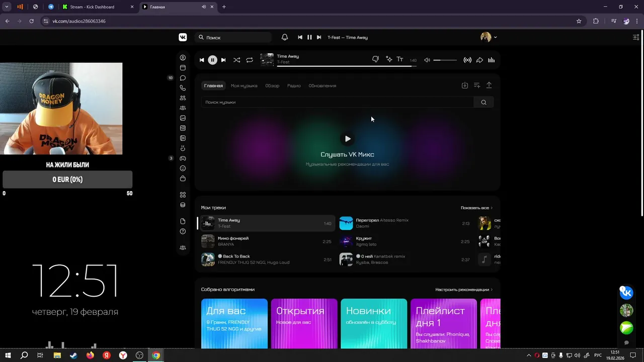Seek on the track progress bar
Image resolution: width=644 pixels, height=362 pixels.
coord(347,66)
